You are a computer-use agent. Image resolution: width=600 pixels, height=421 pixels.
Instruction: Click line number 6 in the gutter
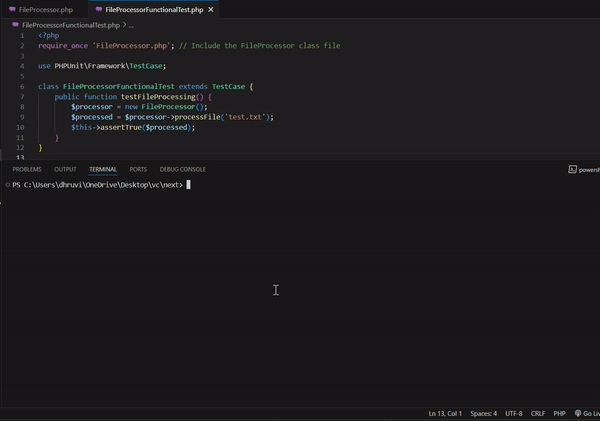22,86
